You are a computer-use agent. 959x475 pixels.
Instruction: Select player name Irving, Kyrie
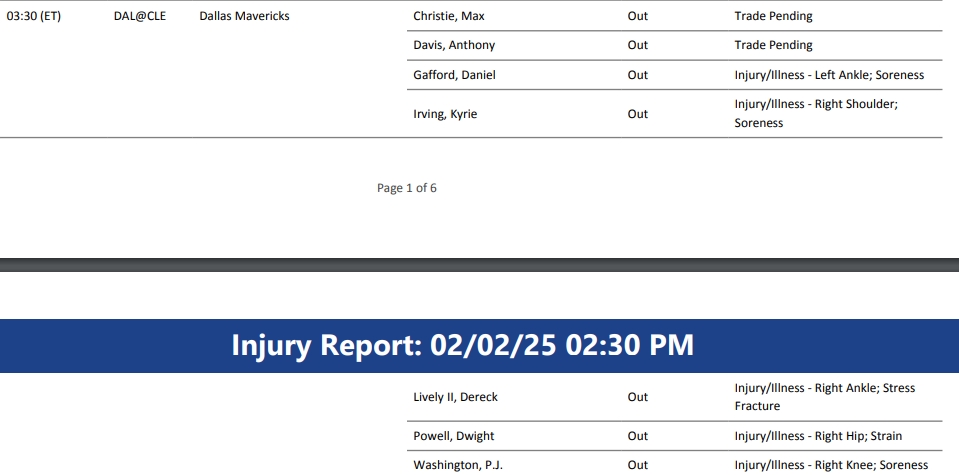[445, 114]
